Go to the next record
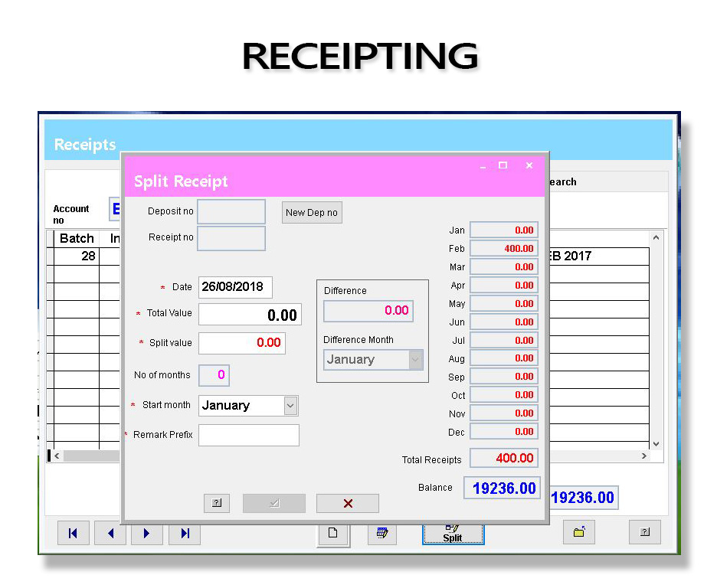The width and height of the screenshot is (717, 588). point(147,534)
